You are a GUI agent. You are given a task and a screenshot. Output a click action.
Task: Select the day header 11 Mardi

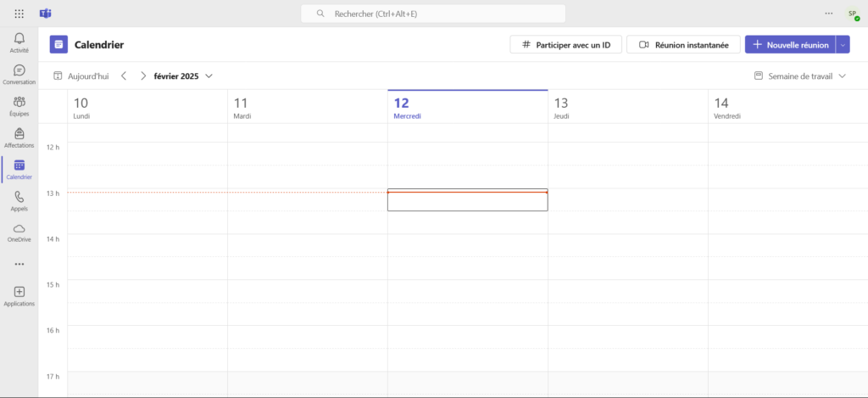(x=307, y=108)
